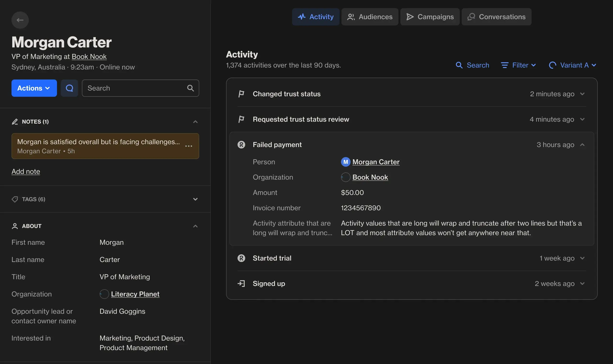
Task: Click the long wrapped activity value text
Action: (x=461, y=228)
